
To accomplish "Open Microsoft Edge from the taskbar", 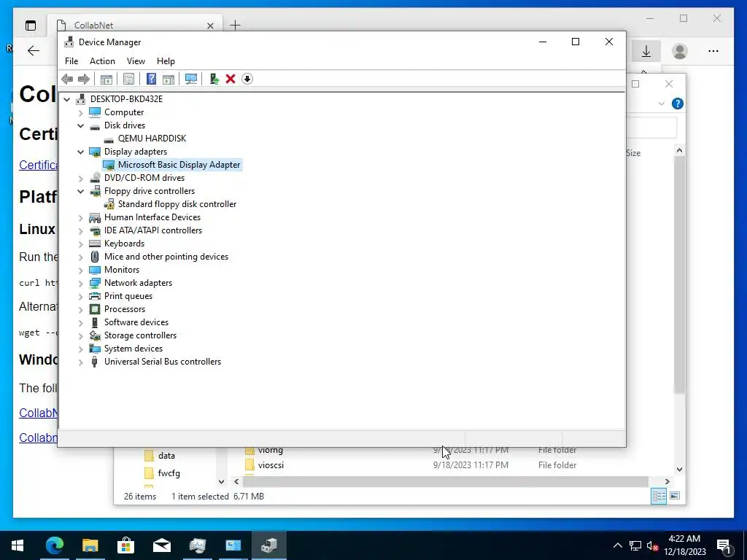I will coord(54,545).
